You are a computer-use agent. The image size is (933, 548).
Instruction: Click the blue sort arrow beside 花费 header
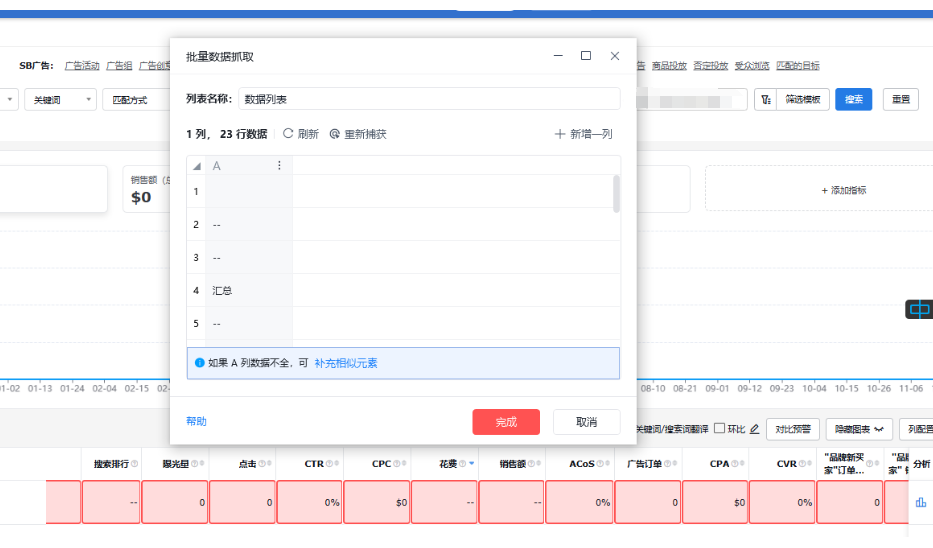point(471,464)
